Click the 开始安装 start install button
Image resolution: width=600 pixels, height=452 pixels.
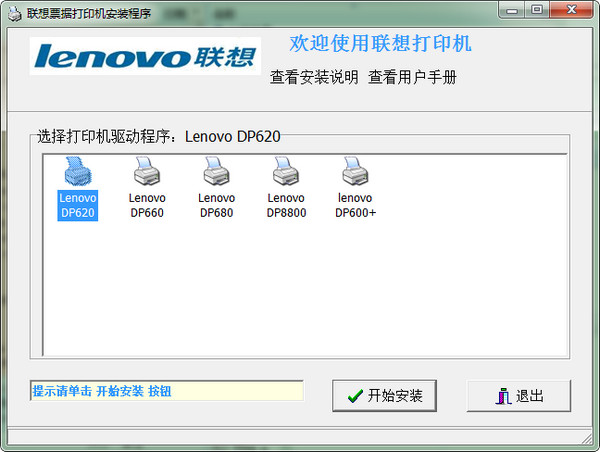(x=384, y=396)
